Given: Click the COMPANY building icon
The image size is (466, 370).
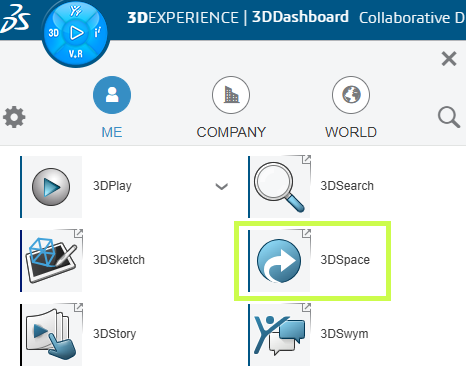Looking at the screenshot, I should point(231,95).
